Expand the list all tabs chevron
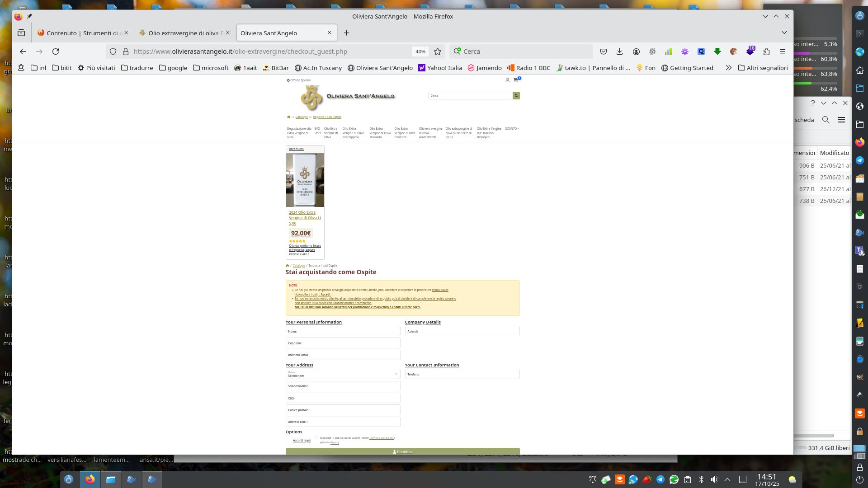This screenshot has height=488, width=868. coord(784,33)
